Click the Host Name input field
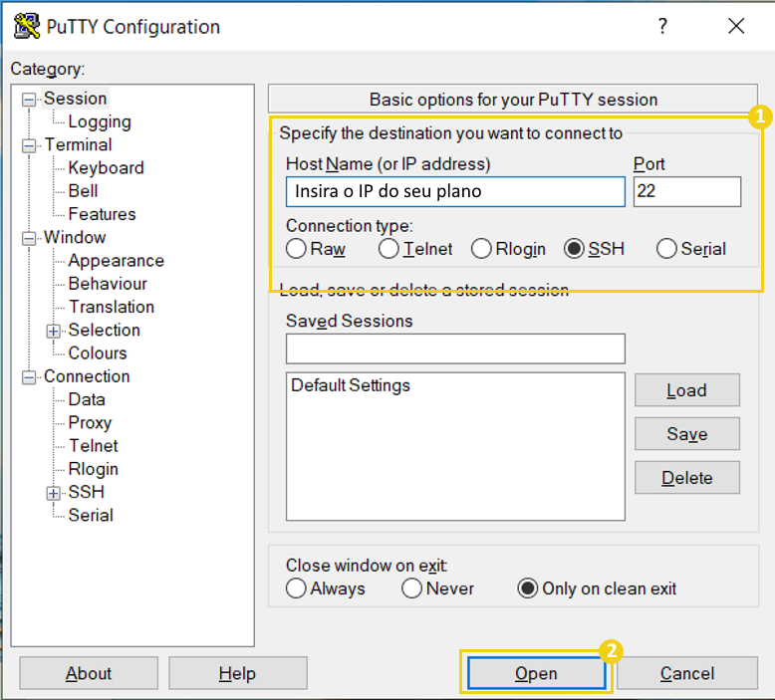The height and width of the screenshot is (700, 775). pos(455,191)
